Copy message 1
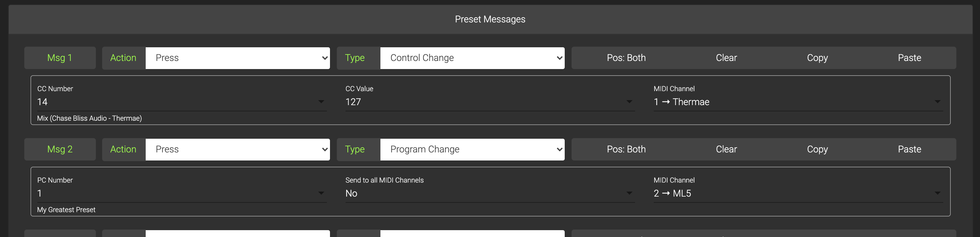Screen dimensions: 980x237 point(817,58)
